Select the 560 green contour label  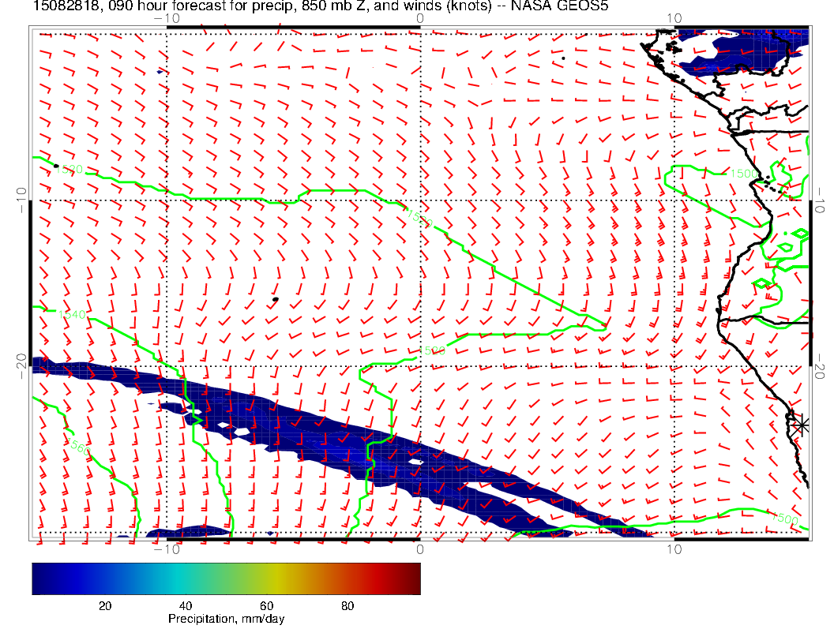(x=78, y=447)
